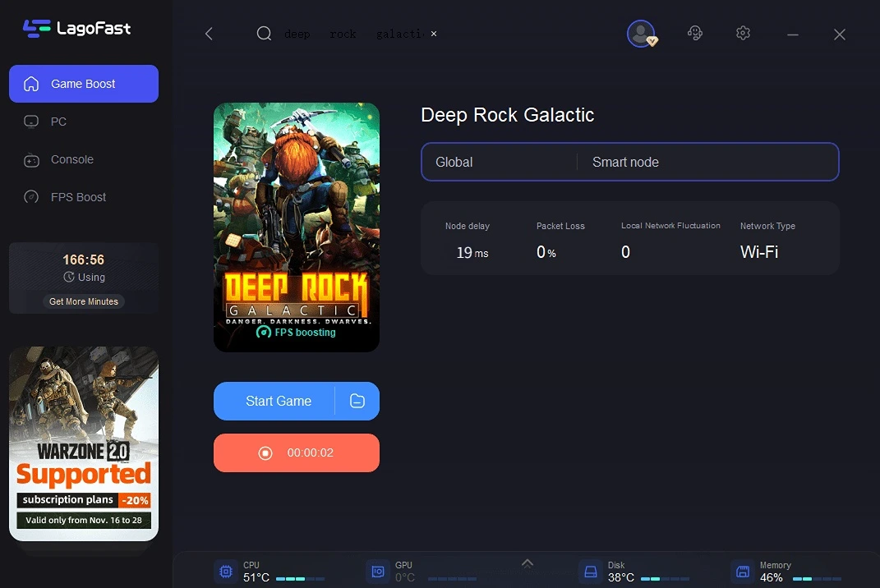Click the Game Boost home icon
Viewport: 880px width, 588px height.
pos(31,84)
